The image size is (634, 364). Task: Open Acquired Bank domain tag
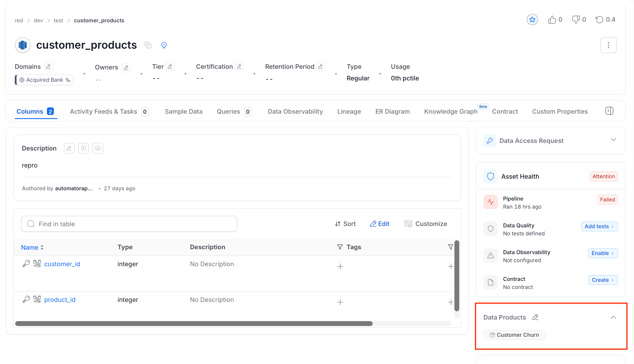[x=44, y=80]
